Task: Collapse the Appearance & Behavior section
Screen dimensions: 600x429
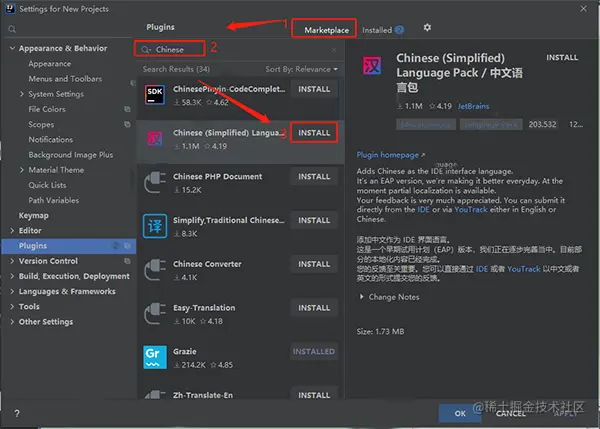Action: tap(12, 48)
